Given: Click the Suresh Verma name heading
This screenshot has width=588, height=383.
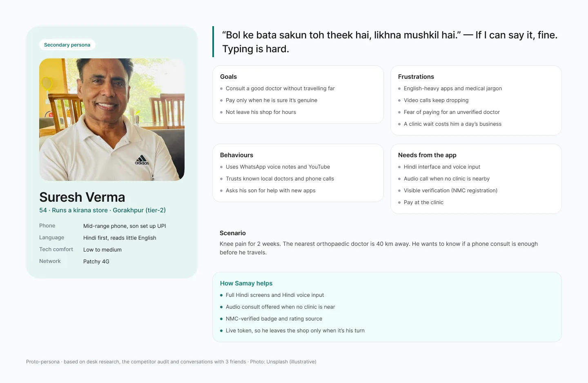Looking at the screenshot, I should pyautogui.click(x=82, y=197).
